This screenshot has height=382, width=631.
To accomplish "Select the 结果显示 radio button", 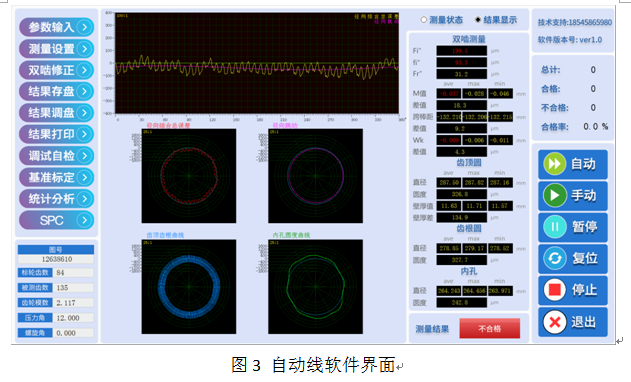I will (477, 20).
